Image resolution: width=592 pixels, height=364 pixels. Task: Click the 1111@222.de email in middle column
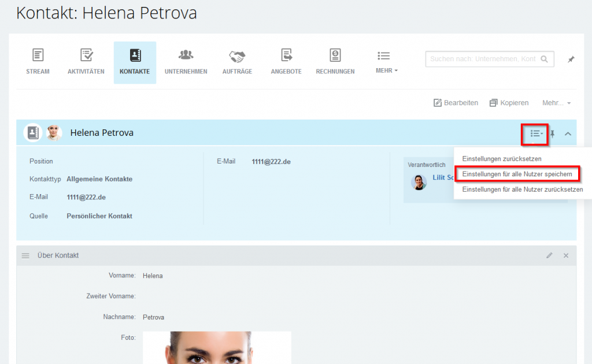click(271, 162)
